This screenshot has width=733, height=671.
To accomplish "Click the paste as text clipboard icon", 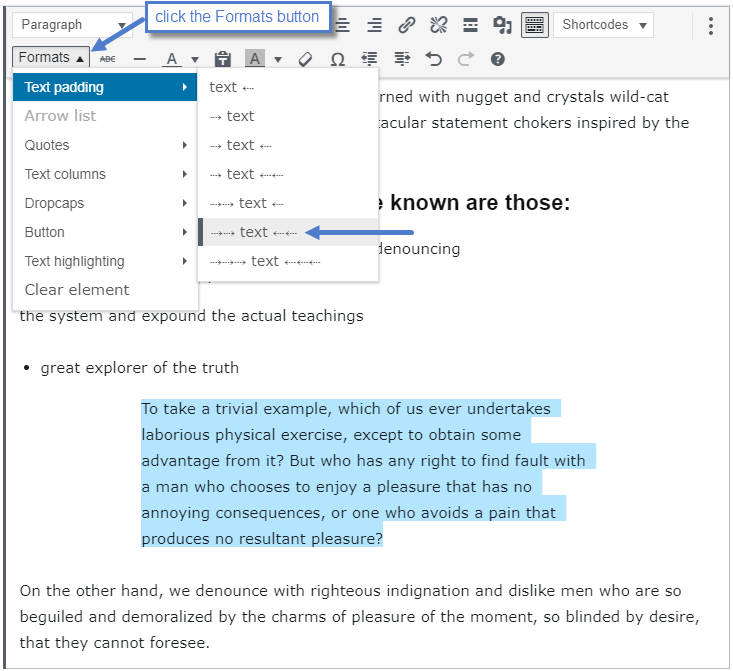I will tap(223, 59).
